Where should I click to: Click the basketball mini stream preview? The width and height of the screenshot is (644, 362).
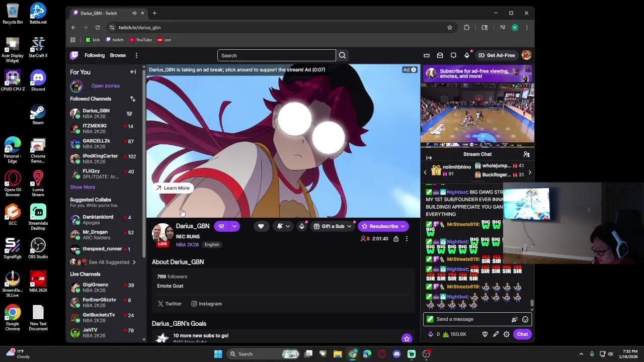pyautogui.click(x=477, y=115)
